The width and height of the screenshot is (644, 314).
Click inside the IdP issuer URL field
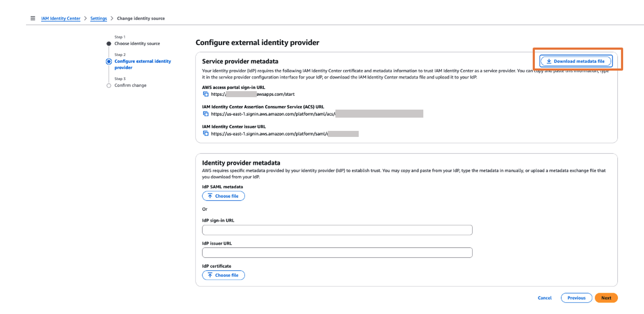click(337, 253)
